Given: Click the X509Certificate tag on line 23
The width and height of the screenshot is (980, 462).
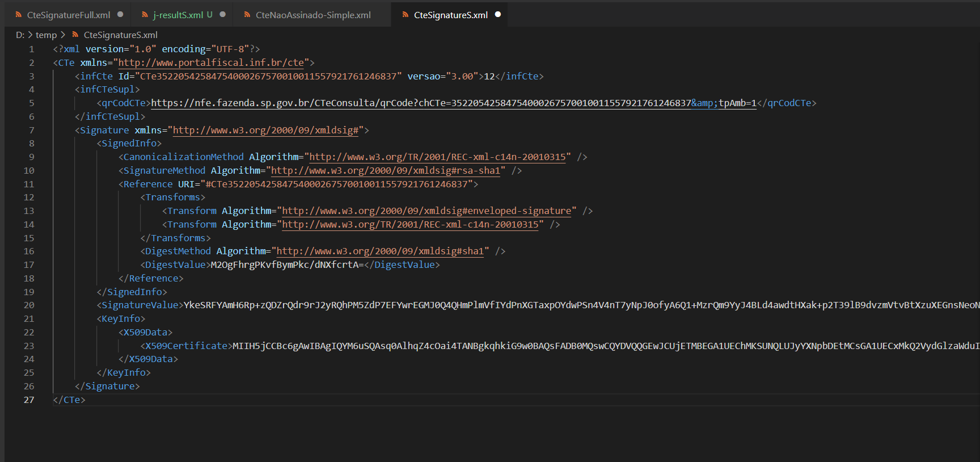Looking at the screenshot, I should [187, 346].
